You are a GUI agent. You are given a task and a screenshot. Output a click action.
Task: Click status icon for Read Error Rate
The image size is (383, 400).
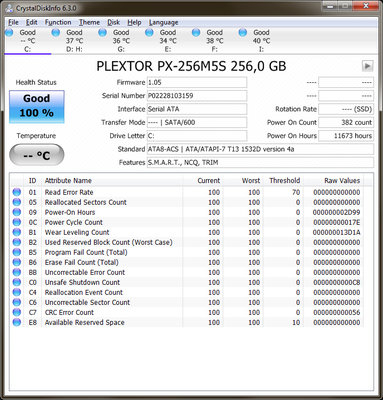click(17, 192)
